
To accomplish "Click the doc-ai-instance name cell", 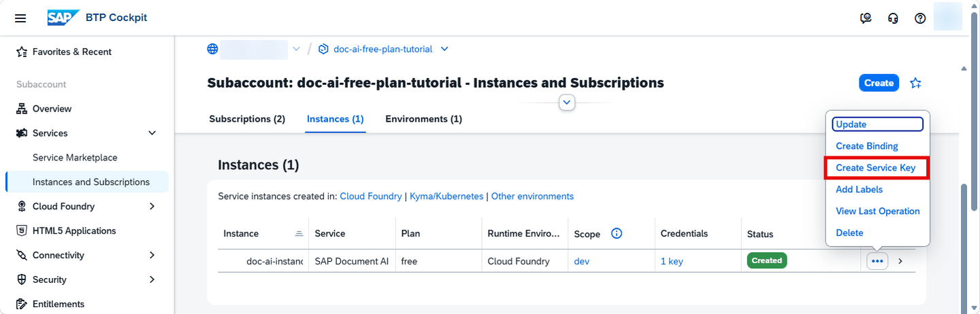I will 274,261.
